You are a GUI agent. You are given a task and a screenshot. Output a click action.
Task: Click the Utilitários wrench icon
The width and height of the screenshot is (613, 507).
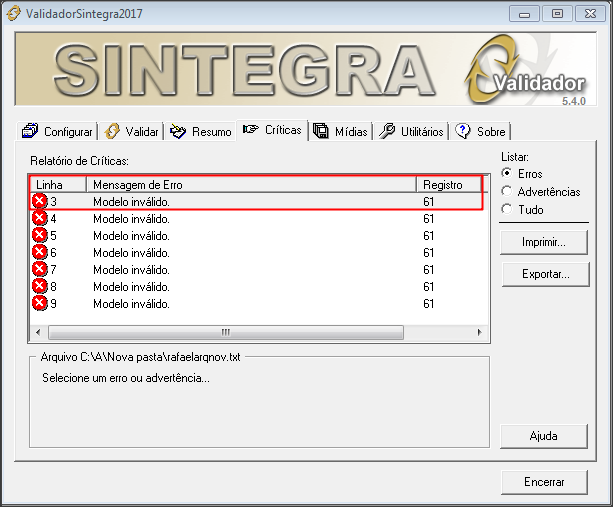387,131
